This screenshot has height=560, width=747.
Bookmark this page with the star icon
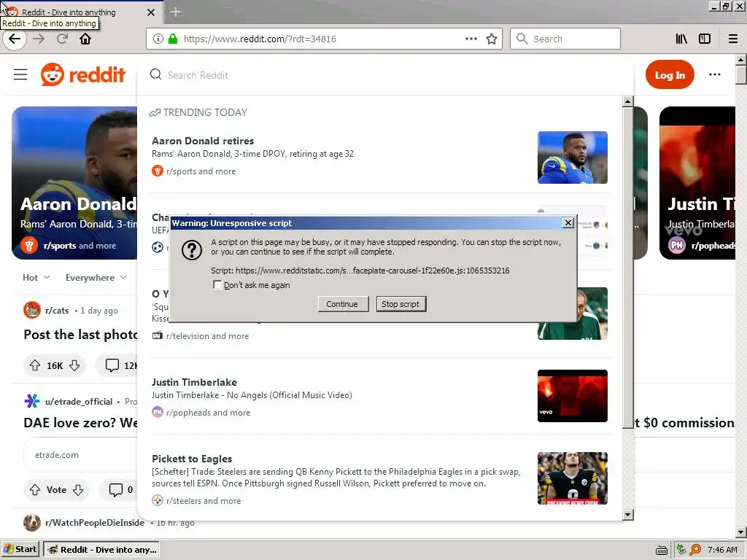pyautogui.click(x=492, y=39)
